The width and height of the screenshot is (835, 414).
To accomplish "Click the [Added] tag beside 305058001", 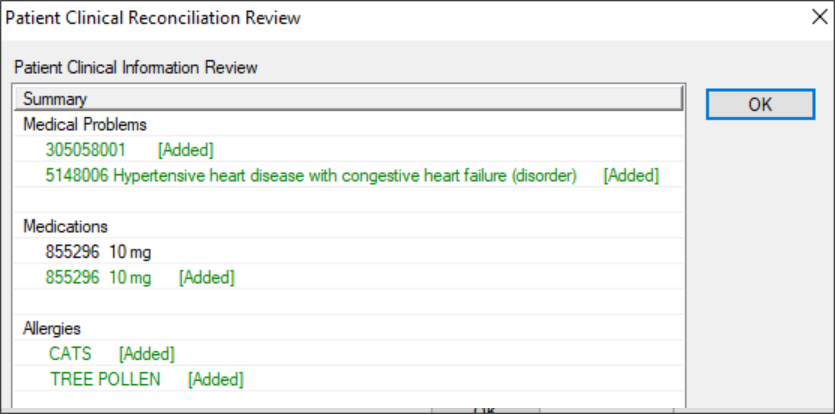I will point(186,150).
